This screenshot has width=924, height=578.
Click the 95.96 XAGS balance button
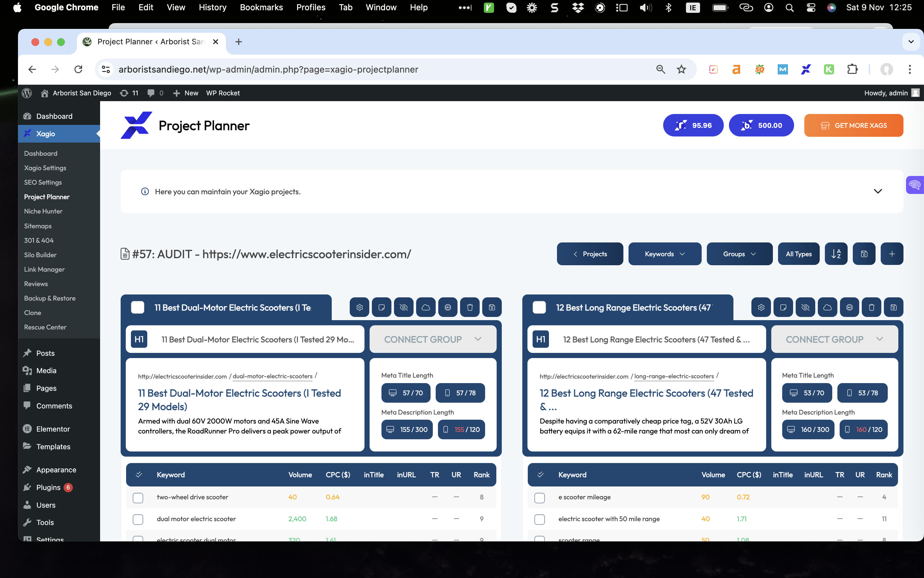pyautogui.click(x=693, y=125)
